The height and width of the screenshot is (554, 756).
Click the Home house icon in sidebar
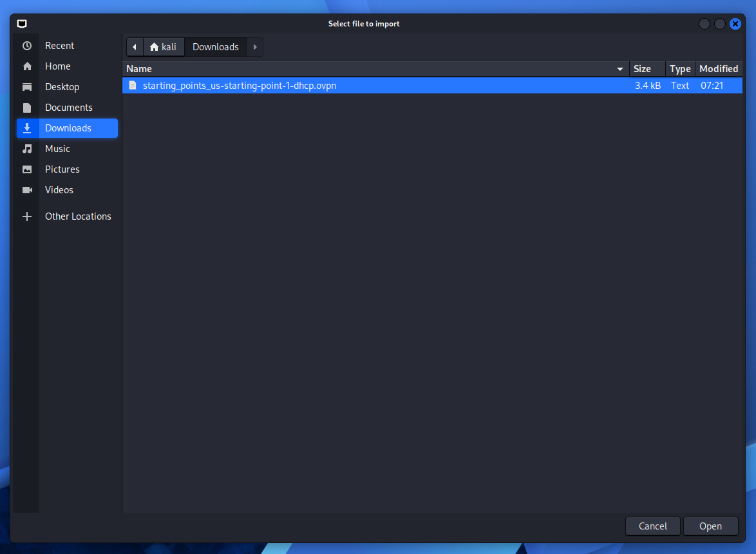point(27,66)
